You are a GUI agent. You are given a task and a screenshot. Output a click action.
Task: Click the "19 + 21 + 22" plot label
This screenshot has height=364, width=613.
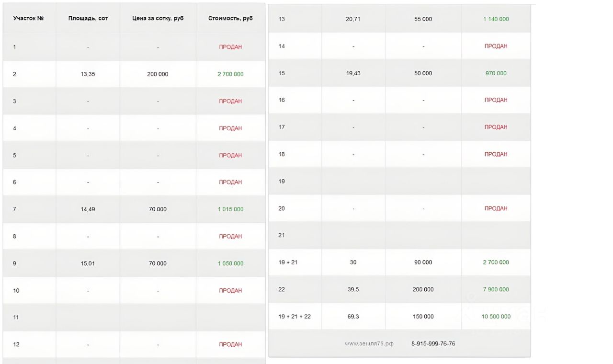(x=295, y=317)
